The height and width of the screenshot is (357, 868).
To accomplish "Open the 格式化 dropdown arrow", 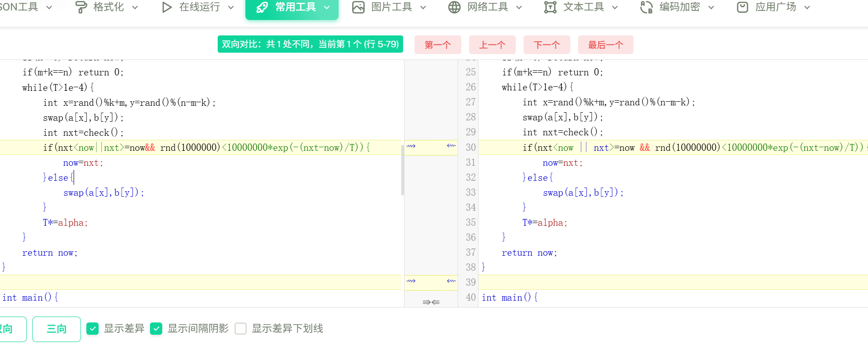I will [135, 8].
